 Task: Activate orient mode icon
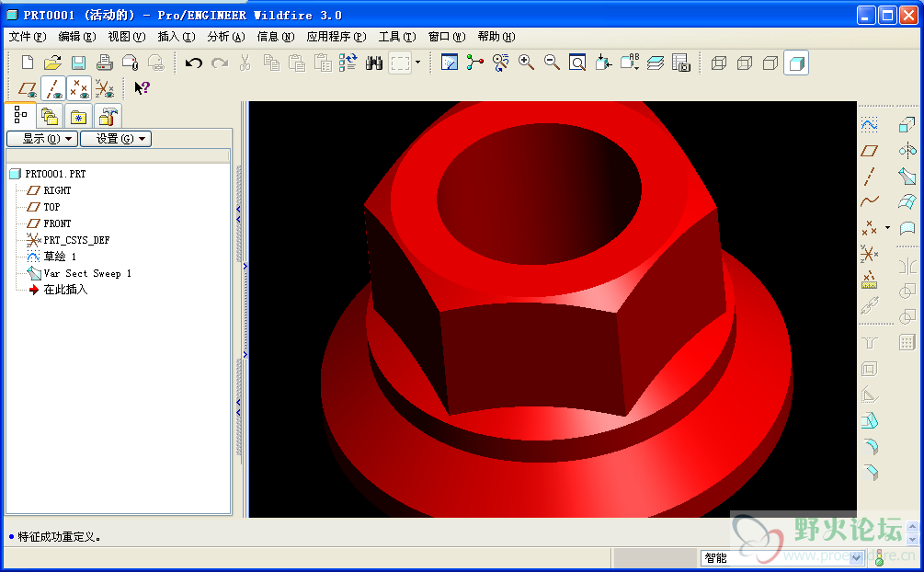point(500,63)
